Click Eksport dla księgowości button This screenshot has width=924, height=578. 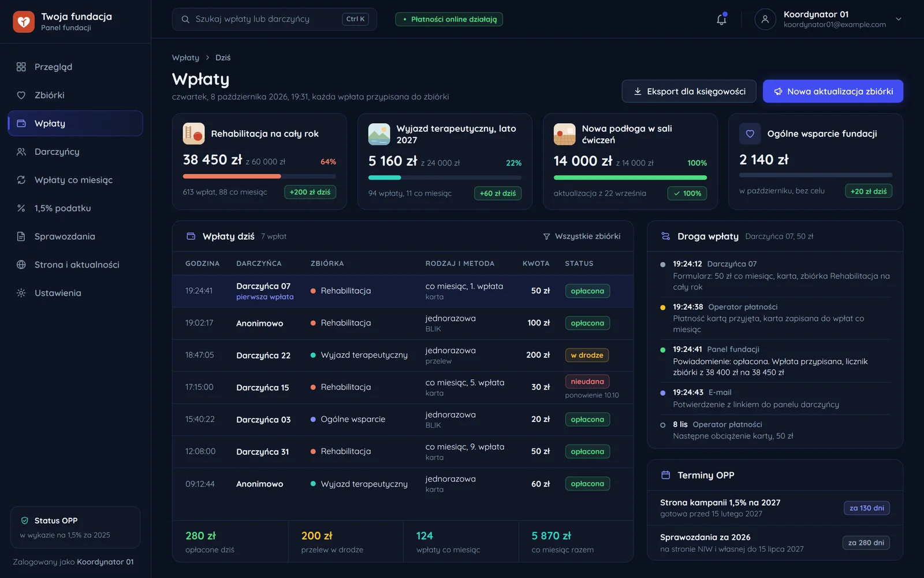[689, 91]
